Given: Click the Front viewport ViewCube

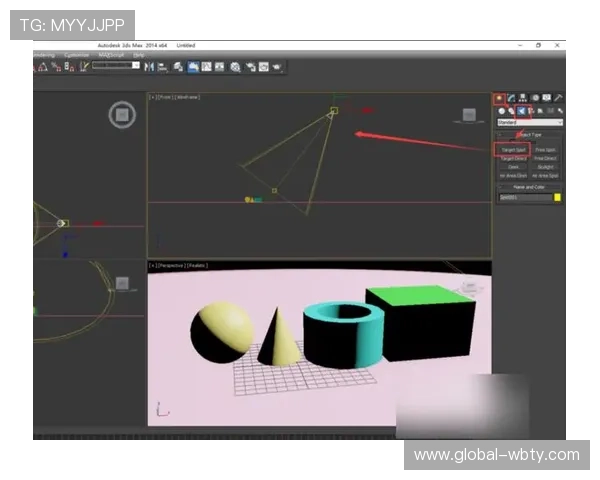Looking at the screenshot, I should pyautogui.click(x=468, y=115).
